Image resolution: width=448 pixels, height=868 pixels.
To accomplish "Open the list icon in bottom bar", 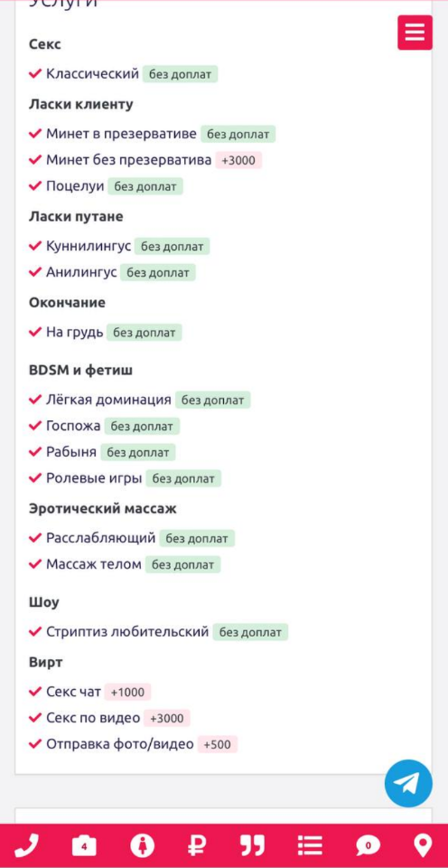I will pos(310,846).
